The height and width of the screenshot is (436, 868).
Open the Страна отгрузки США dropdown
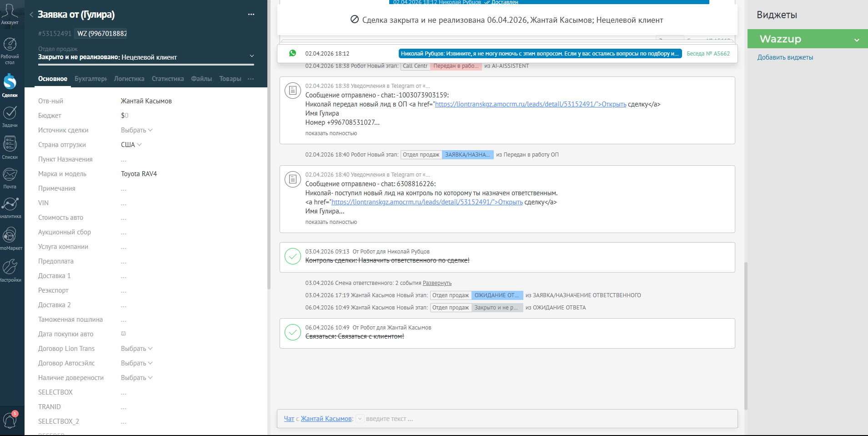click(131, 145)
